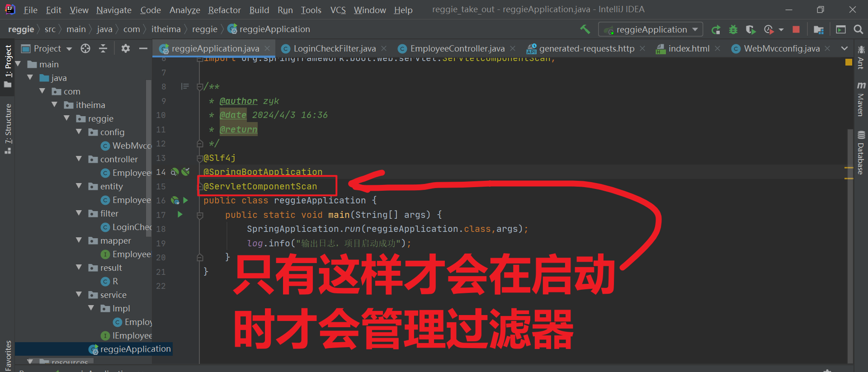Viewport: 868px width, 372px height.
Task: Collapse the service package
Action: pos(79,295)
